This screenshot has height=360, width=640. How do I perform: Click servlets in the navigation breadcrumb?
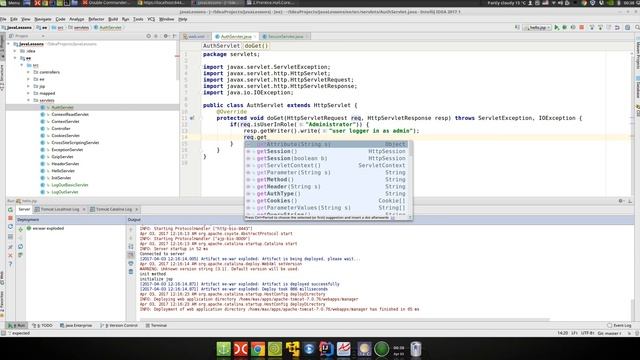click(78, 28)
